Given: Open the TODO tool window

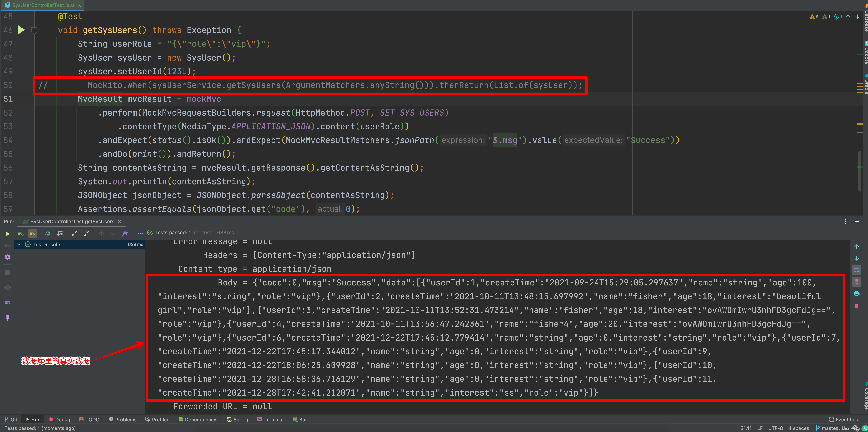Looking at the screenshot, I should tap(89, 419).
